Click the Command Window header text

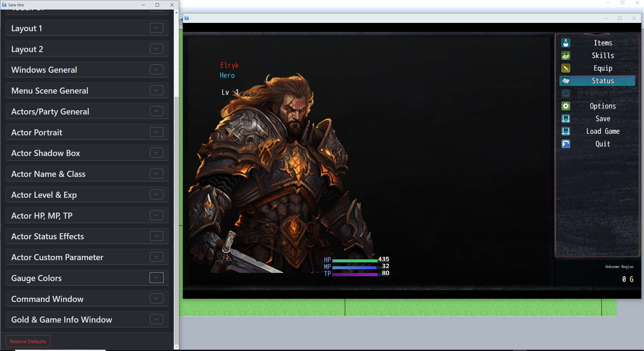[x=47, y=299]
